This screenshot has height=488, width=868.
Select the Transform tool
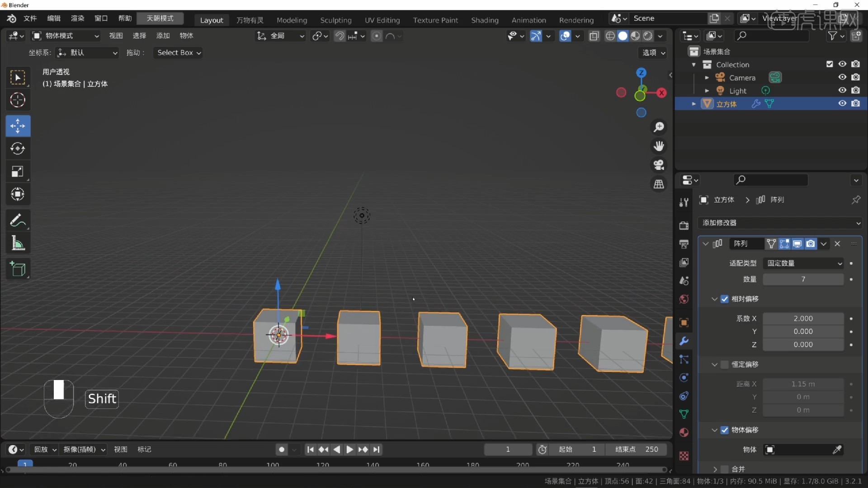[18, 194]
